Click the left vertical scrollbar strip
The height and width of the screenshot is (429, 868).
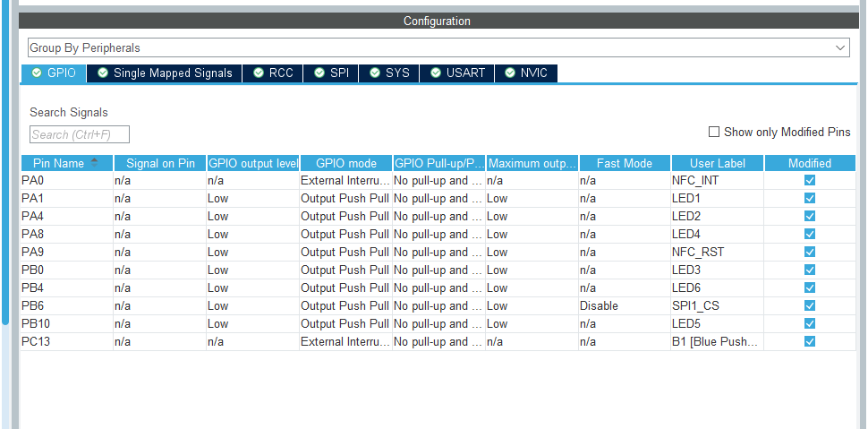coord(5,160)
